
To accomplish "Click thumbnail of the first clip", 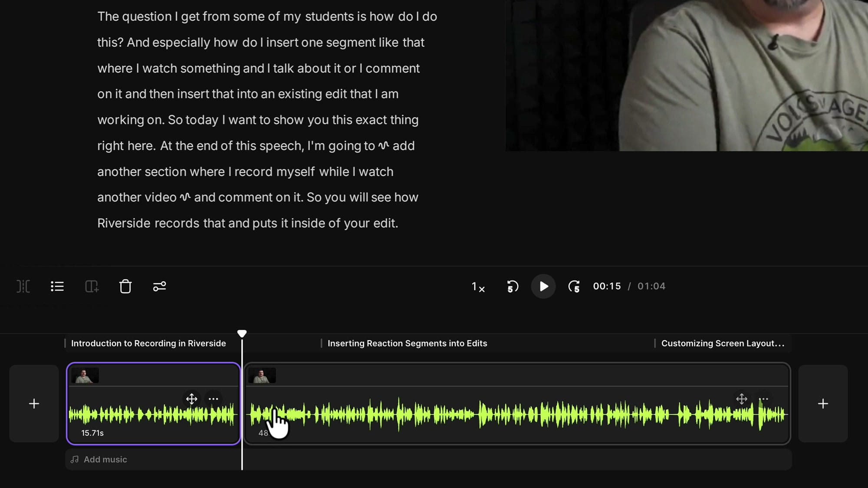I will coord(85,375).
